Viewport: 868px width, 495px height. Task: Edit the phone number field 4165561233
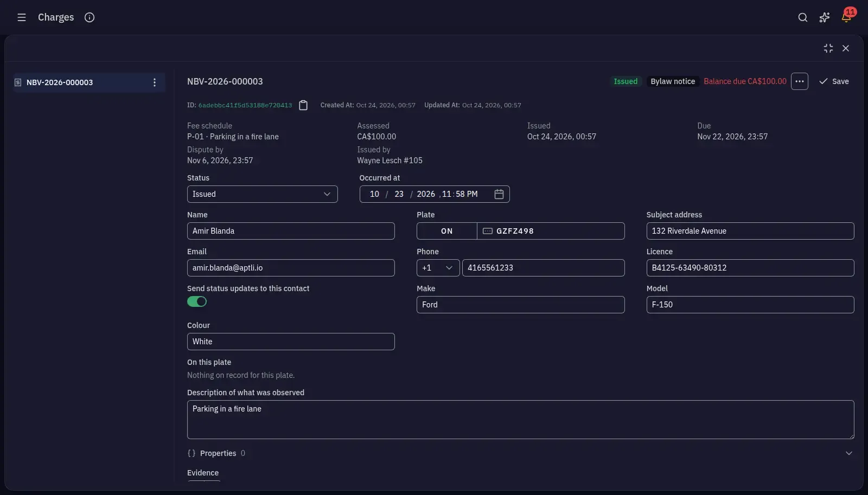[544, 268]
